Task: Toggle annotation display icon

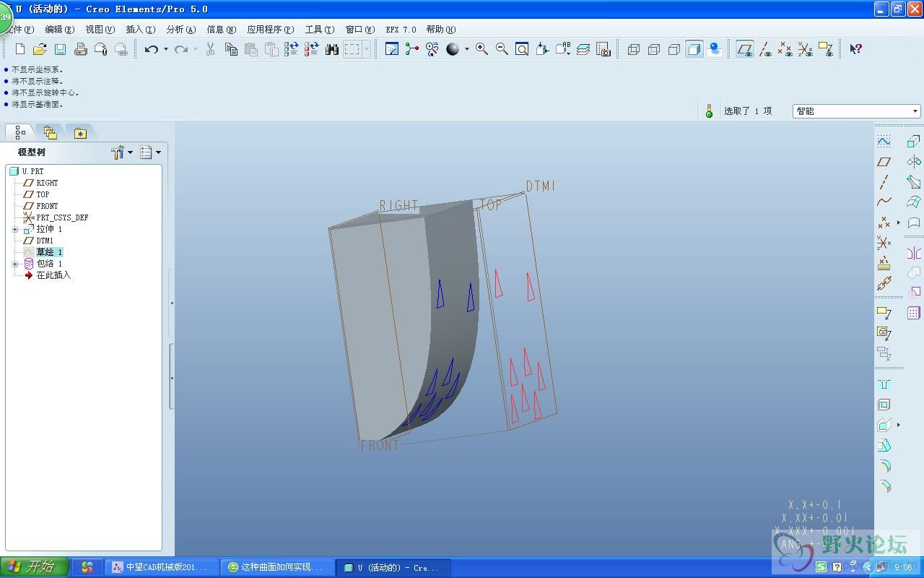Action: coord(826,49)
